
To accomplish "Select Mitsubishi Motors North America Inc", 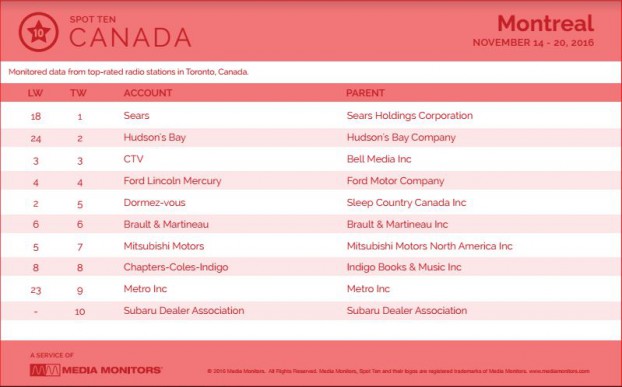I will click(x=430, y=246).
